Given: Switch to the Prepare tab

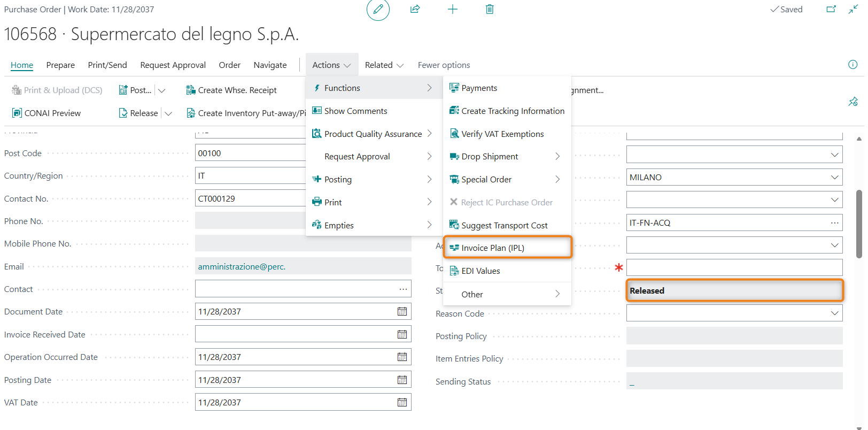Looking at the screenshot, I should [60, 65].
